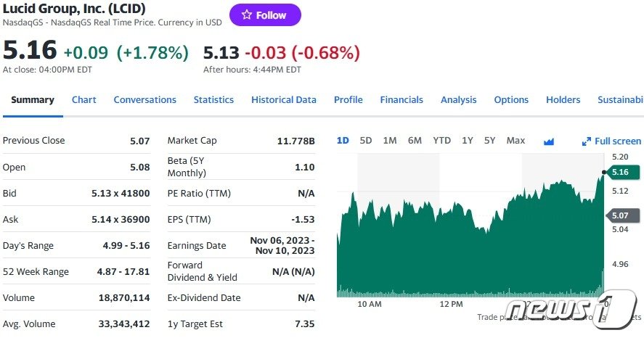Open the Financials tab
The image size is (644, 338).
point(402,100)
